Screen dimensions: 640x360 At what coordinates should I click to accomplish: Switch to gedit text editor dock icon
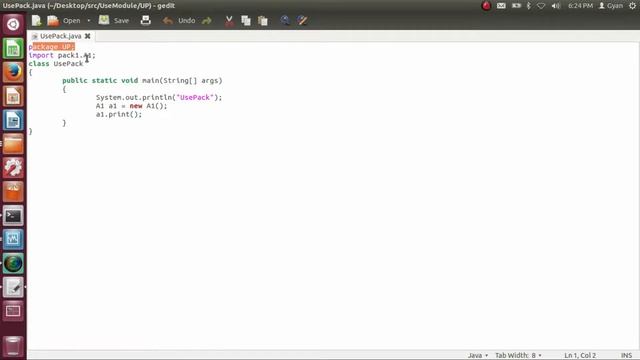coord(13,287)
